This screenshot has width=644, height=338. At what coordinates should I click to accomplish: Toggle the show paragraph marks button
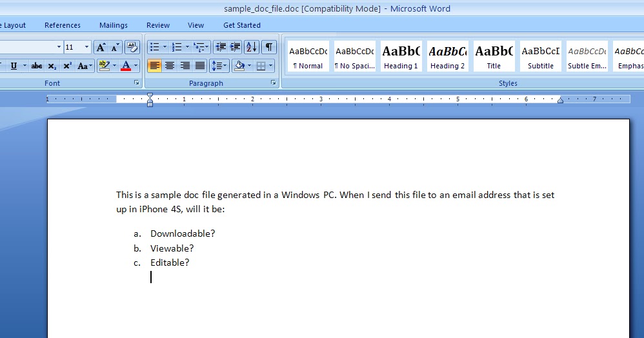(268, 47)
